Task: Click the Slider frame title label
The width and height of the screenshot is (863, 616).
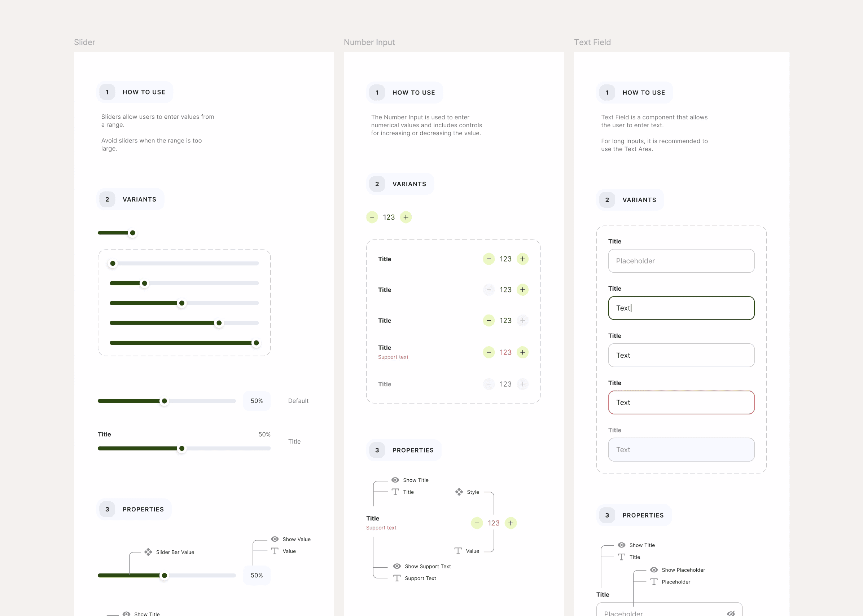Action: 84,42
